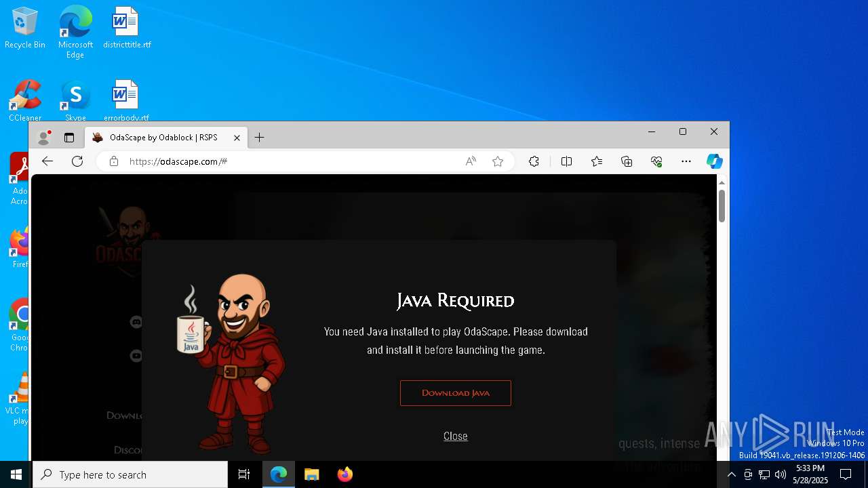Close the OdaScape browser tab
Screen dimensions: 868x488
[x=237, y=138]
